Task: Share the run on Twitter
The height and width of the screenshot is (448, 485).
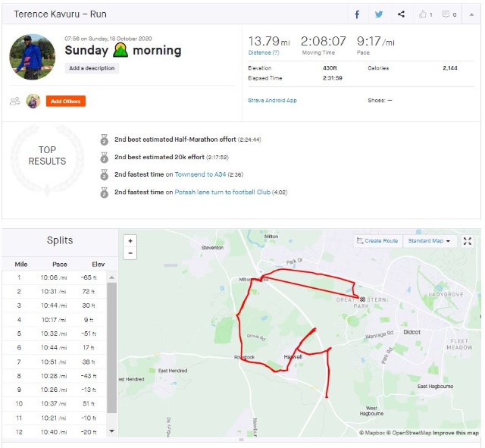Action: coord(379,14)
